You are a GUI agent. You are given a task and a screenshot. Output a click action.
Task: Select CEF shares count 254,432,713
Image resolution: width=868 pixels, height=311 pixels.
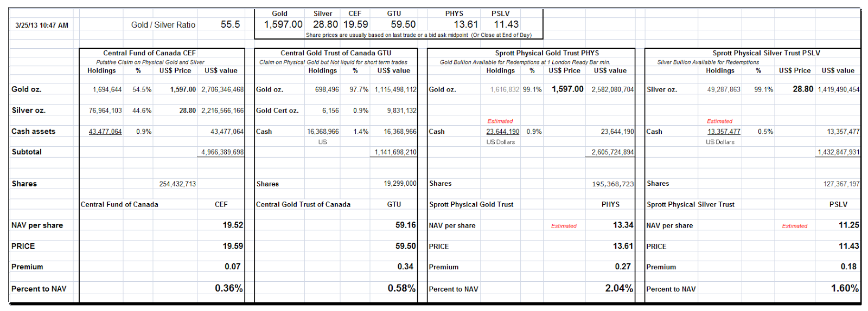point(177,184)
